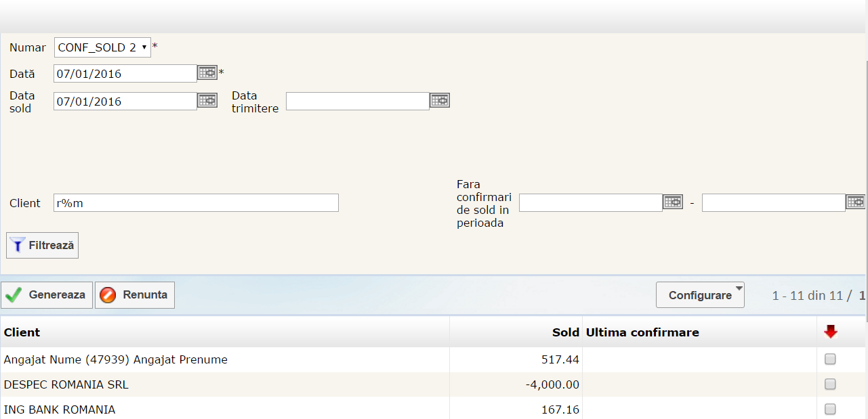
Task: Open calendar for confirmation period end date
Action: click(x=855, y=202)
